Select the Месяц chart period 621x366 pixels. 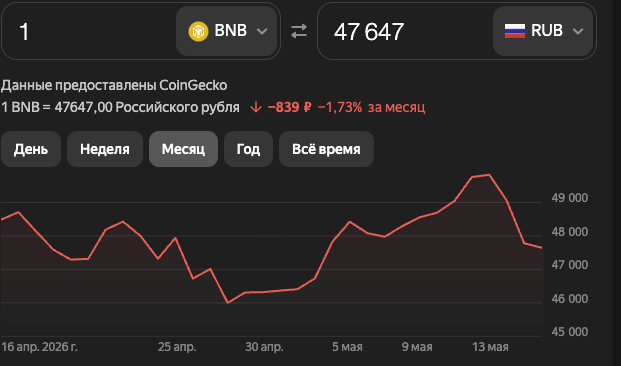click(183, 149)
